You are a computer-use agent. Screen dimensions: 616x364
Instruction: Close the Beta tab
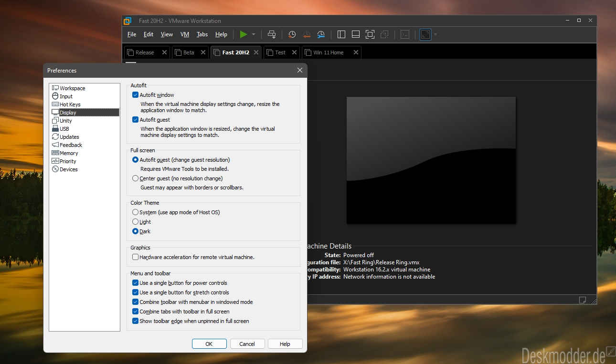click(203, 52)
